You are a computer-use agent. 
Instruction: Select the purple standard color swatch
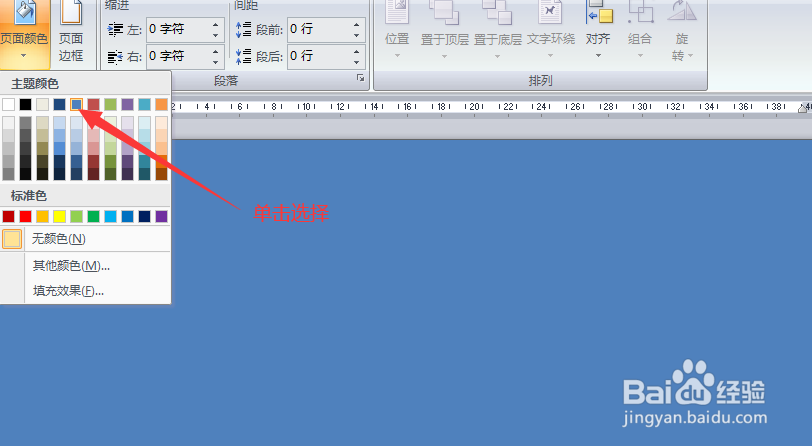(162, 216)
